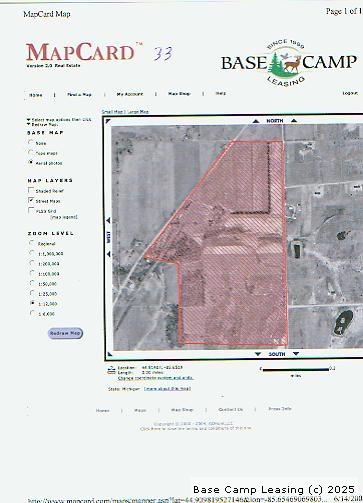Open the My Account menu item
Screen dimensions: 363x503
tap(130, 94)
